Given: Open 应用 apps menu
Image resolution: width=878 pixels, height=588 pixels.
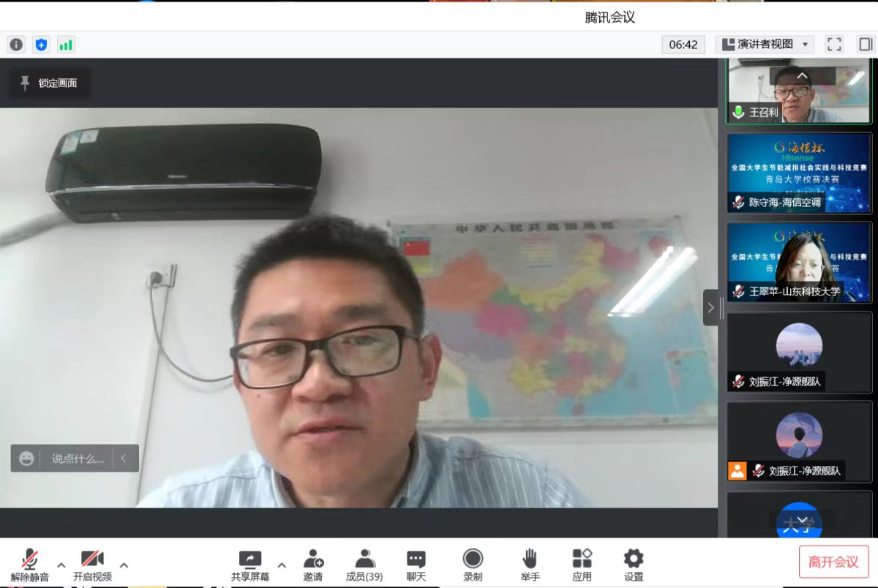Looking at the screenshot, I should click(x=582, y=565).
